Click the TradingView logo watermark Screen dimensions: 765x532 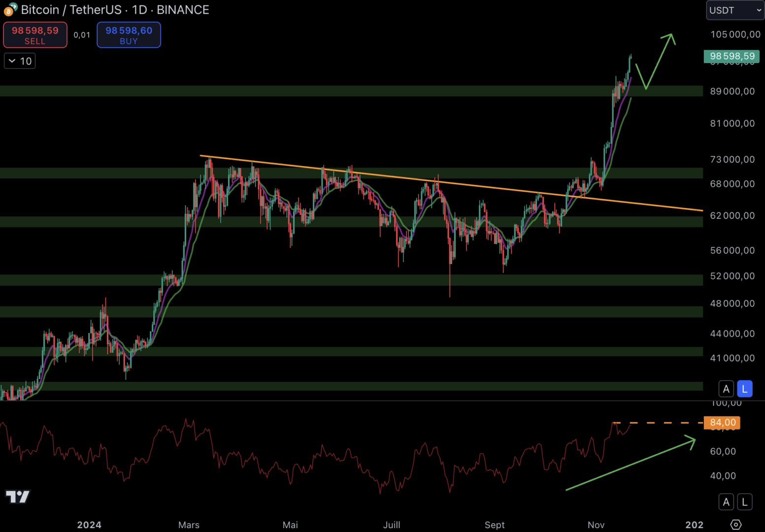coord(18,497)
